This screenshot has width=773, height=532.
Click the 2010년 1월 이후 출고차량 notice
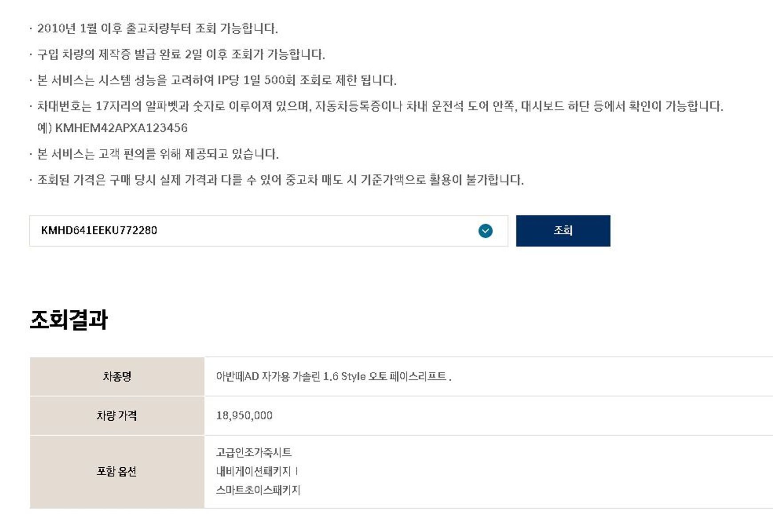click(158, 29)
